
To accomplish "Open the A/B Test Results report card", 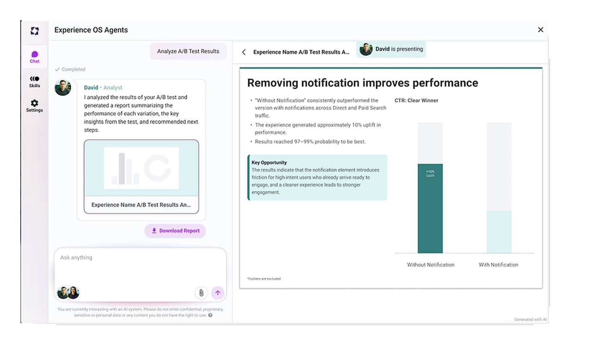I will click(141, 177).
